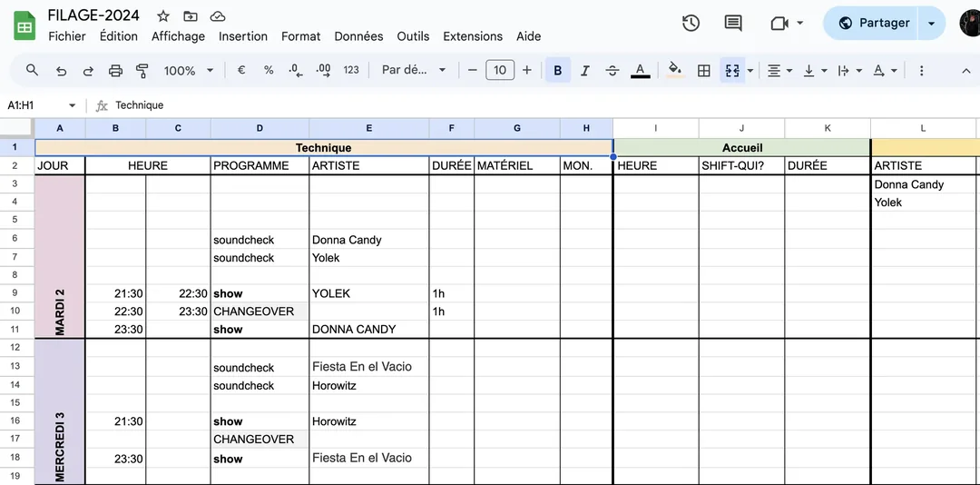Click the search magnifier in toolbar
This screenshot has height=485, width=980.
[x=33, y=70]
